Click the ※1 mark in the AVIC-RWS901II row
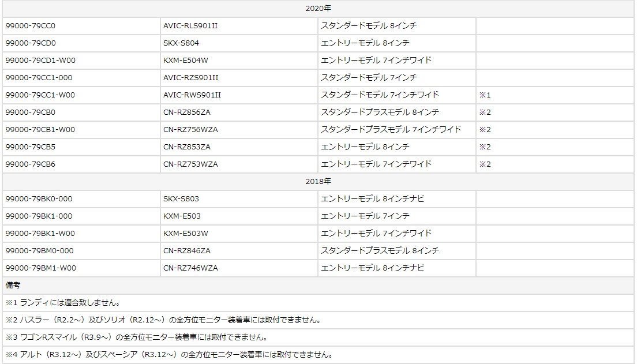The height and width of the screenshot is (364, 637). 484,95
